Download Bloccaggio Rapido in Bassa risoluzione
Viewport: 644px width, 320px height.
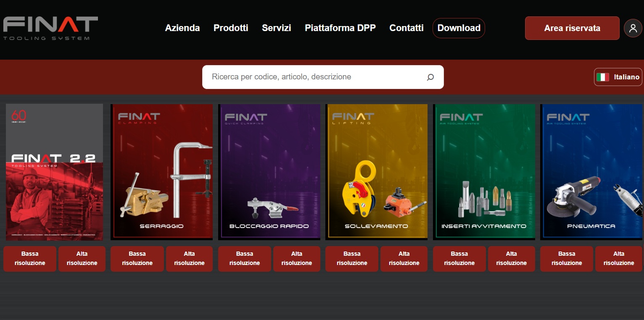pyautogui.click(x=245, y=259)
